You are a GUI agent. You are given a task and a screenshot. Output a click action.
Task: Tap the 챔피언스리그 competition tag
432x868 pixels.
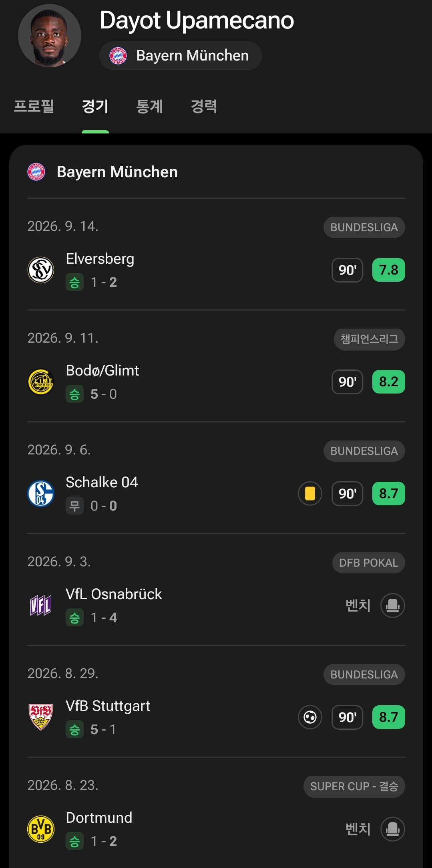[370, 339]
